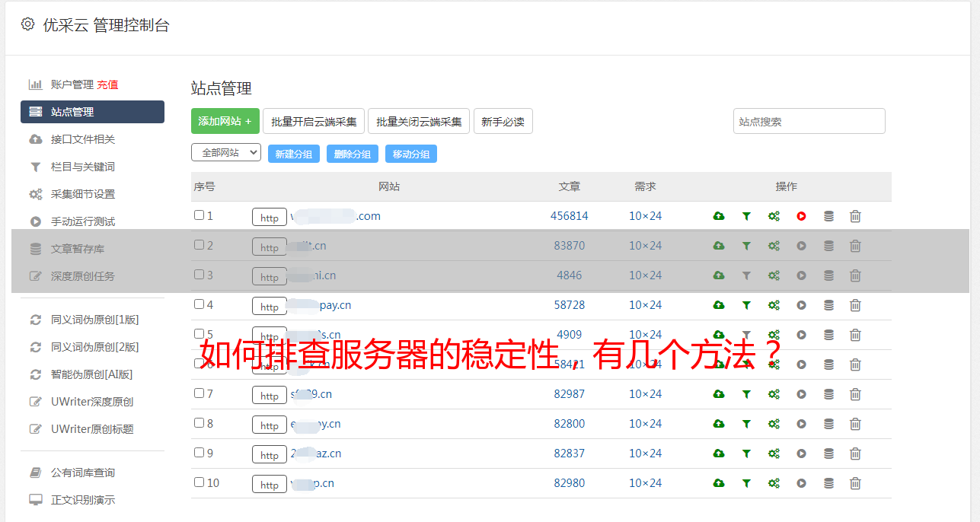The width and height of the screenshot is (980, 522).
Task: Select 站点管理 in the sidebar
Action: pyautogui.click(x=92, y=112)
